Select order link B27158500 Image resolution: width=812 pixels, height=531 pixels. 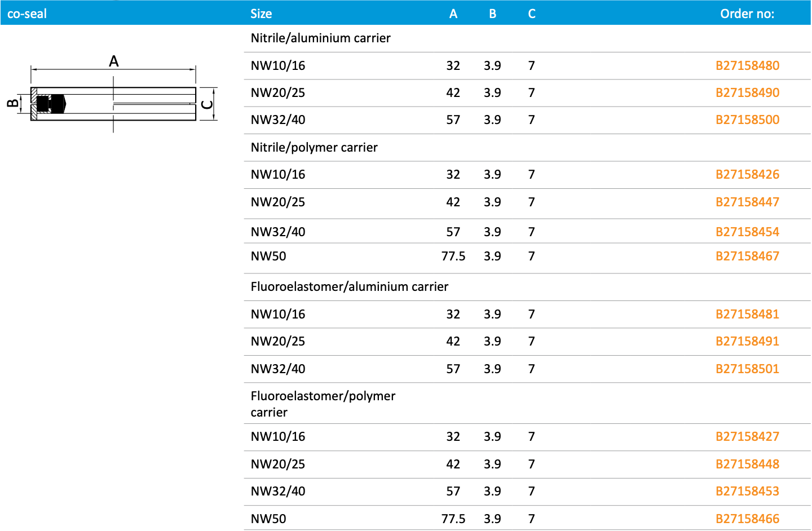point(747,120)
